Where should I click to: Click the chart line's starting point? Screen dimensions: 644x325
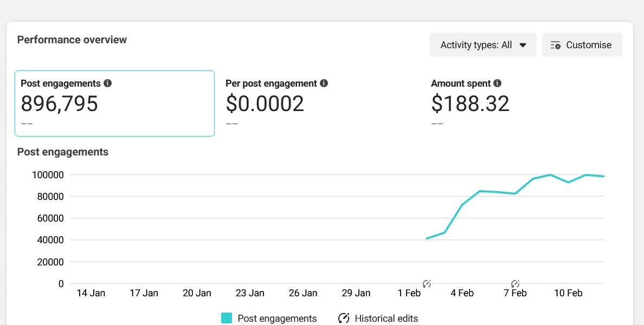tap(427, 238)
